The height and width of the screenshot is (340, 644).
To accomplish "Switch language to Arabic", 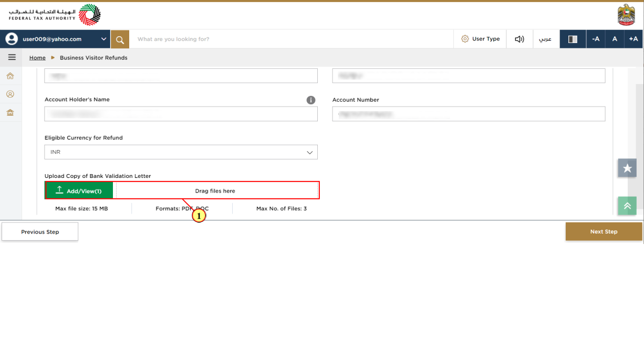I will pyautogui.click(x=546, y=39).
